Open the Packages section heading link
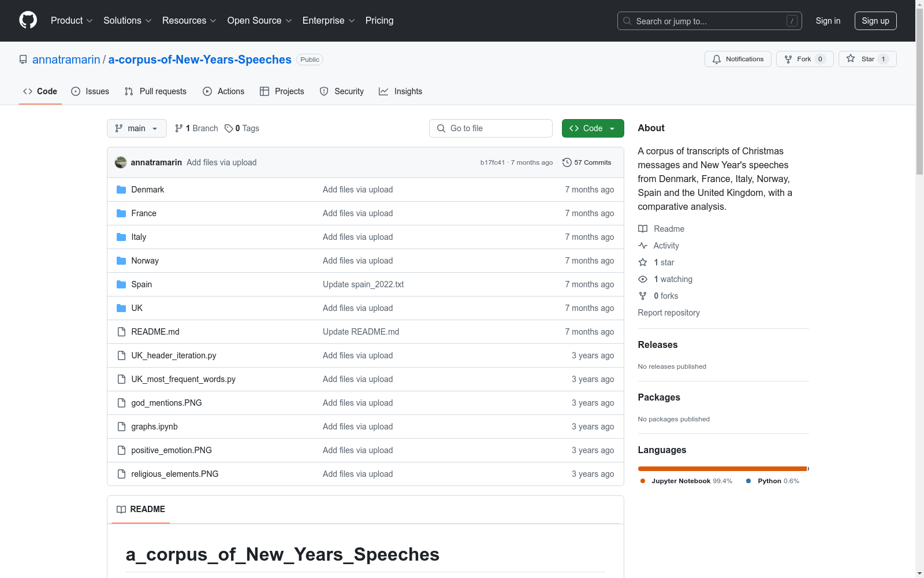 click(x=659, y=398)
